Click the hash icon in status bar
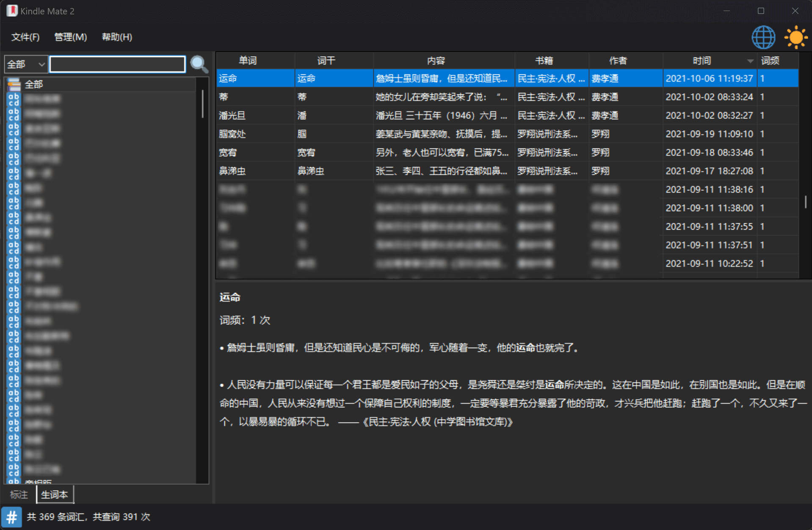Viewport: 812px width, 530px height. tap(11, 516)
